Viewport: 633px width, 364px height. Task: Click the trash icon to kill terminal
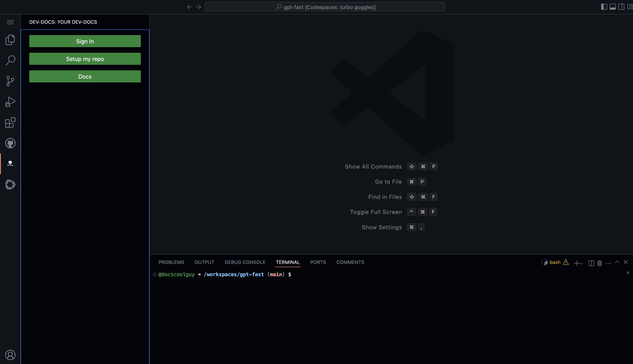pos(599,263)
